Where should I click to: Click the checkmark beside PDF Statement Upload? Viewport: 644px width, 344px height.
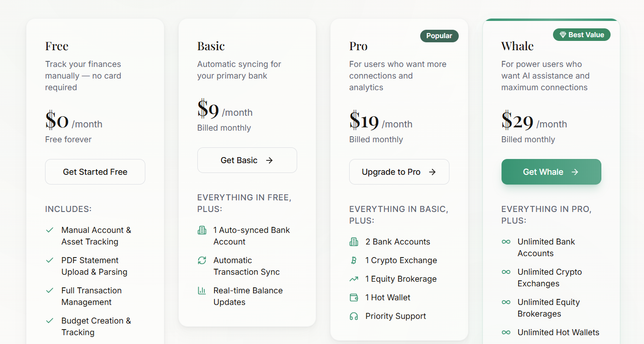pos(50,260)
